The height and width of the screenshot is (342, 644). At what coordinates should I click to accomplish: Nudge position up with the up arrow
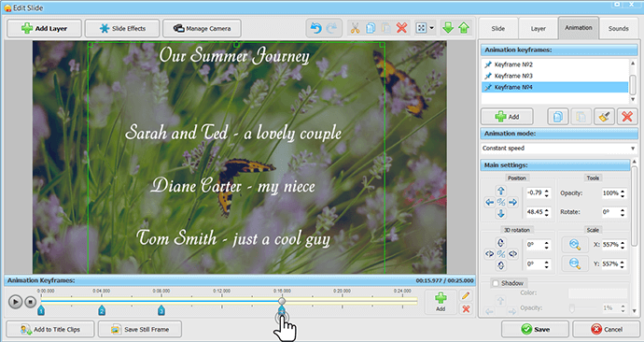501,191
